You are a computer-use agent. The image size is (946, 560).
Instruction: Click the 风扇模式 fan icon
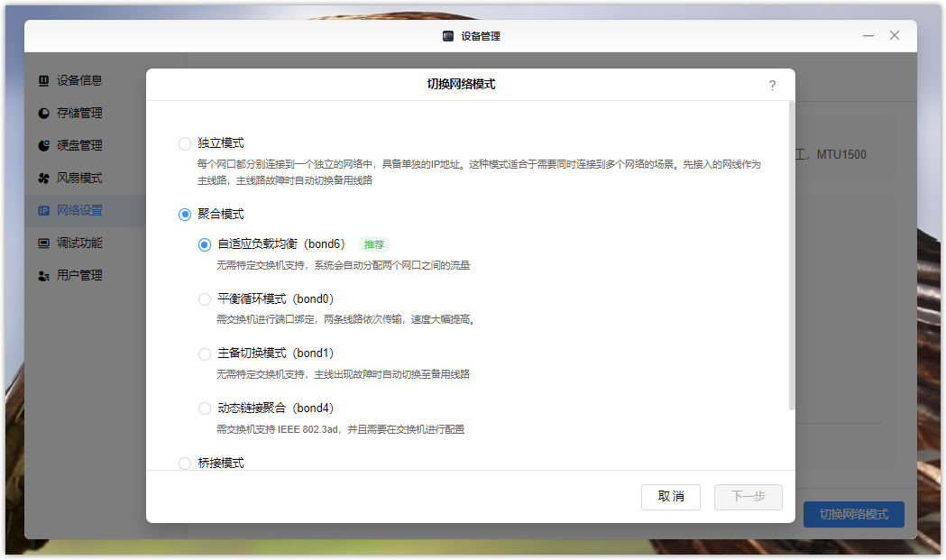(43, 178)
